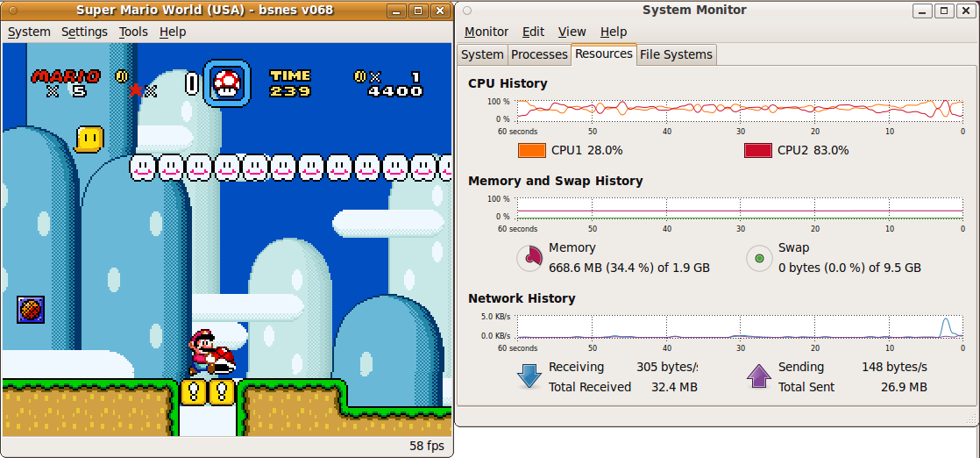Close the System Monitor window
The height and width of the screenshot is (458, 980).
(x=965, y=11)
